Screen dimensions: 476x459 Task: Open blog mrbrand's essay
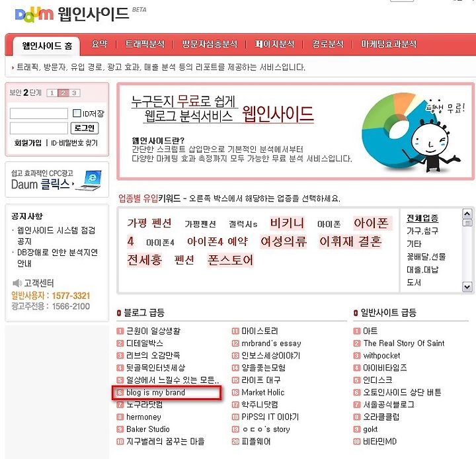(271, 343)
